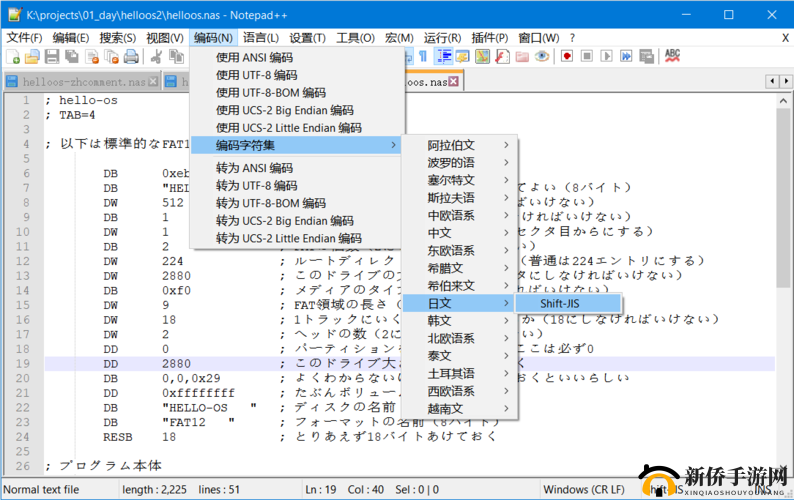The height and width of the screenshot is (500, 794).
Task: Click the Save All toolbar icon
Action: tap(71, 56)
